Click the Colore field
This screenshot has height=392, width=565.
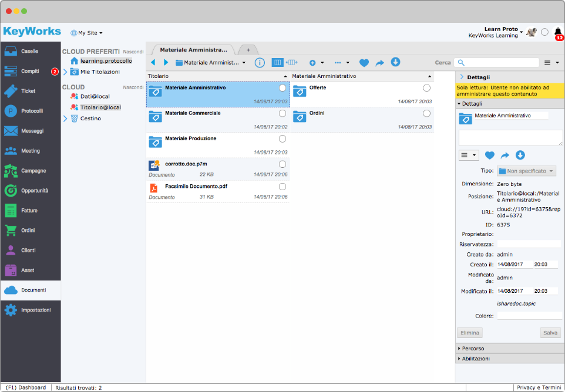click(529, 316)
